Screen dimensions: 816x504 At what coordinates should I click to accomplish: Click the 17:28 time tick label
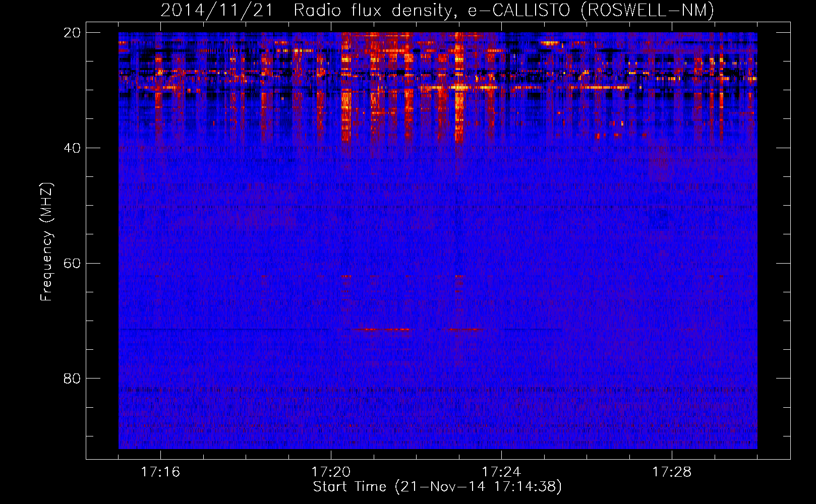672,472
